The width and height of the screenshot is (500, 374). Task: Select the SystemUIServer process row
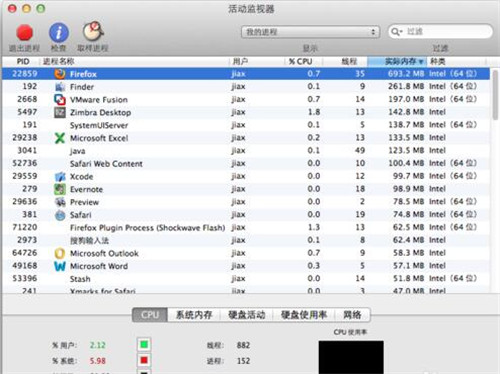pyautogui.click(x=246, y=125)
